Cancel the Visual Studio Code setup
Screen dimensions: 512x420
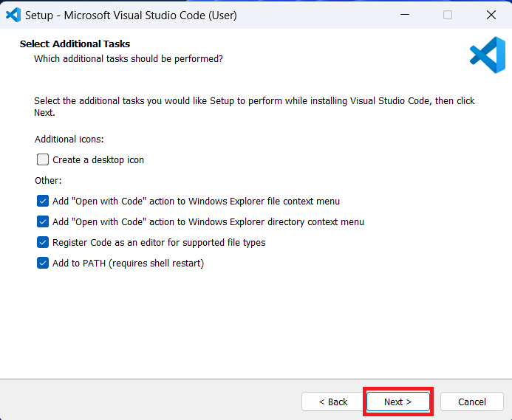click(471, 402)
